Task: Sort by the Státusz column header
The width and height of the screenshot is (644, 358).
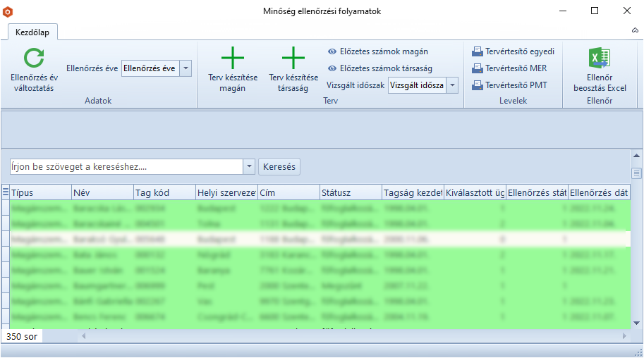Action: click(x=349, y=192)
